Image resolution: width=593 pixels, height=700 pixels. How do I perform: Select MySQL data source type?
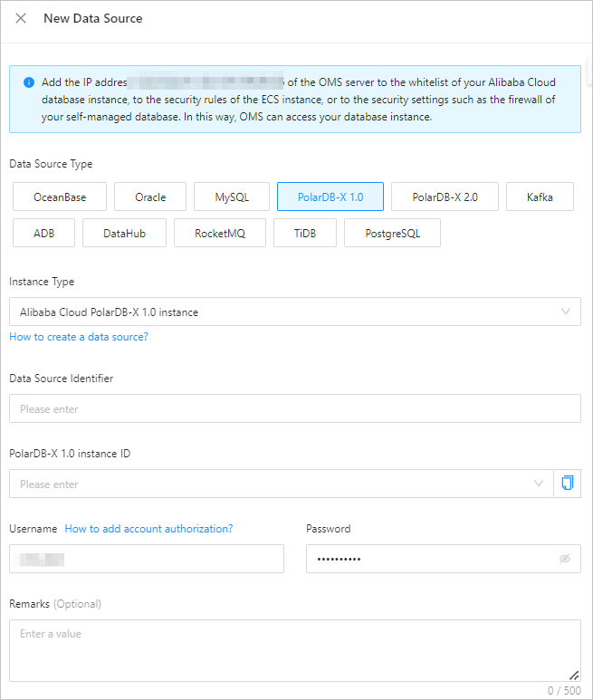(x=232, y=197)
